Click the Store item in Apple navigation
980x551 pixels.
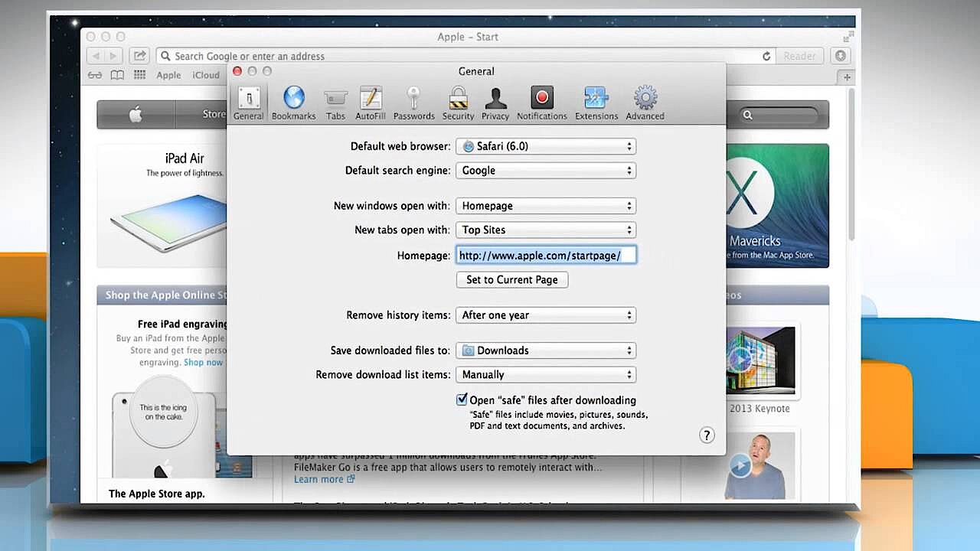tap(214, 115)
